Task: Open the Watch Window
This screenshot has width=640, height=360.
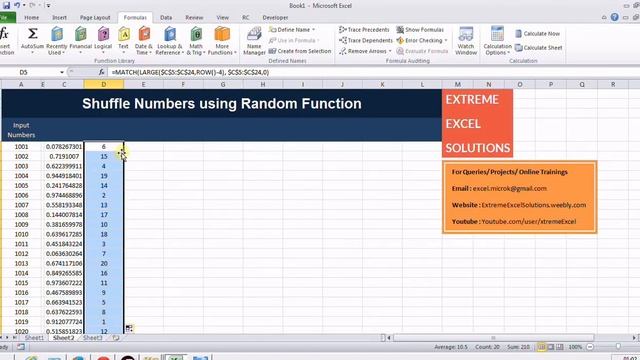Action: [466, 40]
